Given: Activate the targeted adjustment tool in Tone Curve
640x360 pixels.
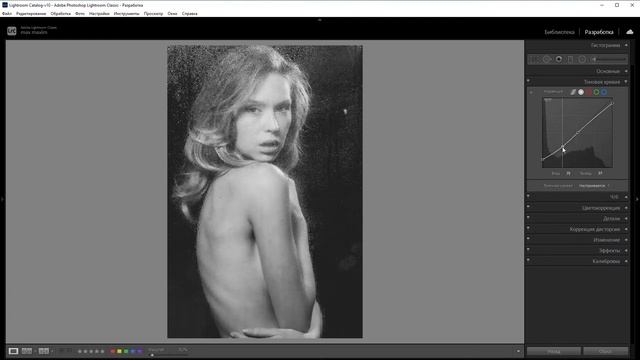Looking at the screenshot, I should [x=531, y=92].
